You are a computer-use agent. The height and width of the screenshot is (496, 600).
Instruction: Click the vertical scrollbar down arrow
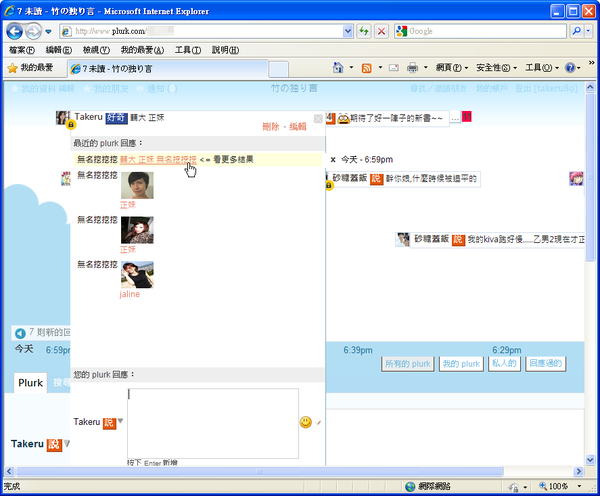click(x=590, y=460)
